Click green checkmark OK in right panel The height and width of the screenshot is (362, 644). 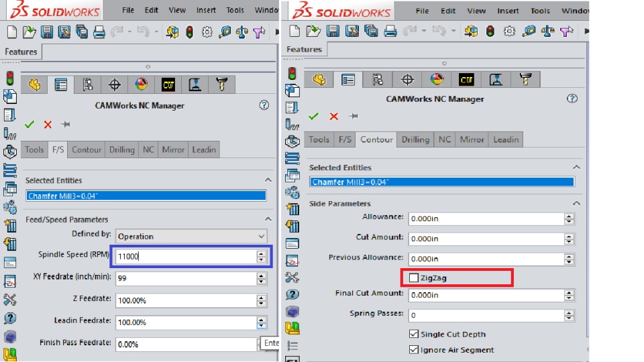tap(314, 116)
